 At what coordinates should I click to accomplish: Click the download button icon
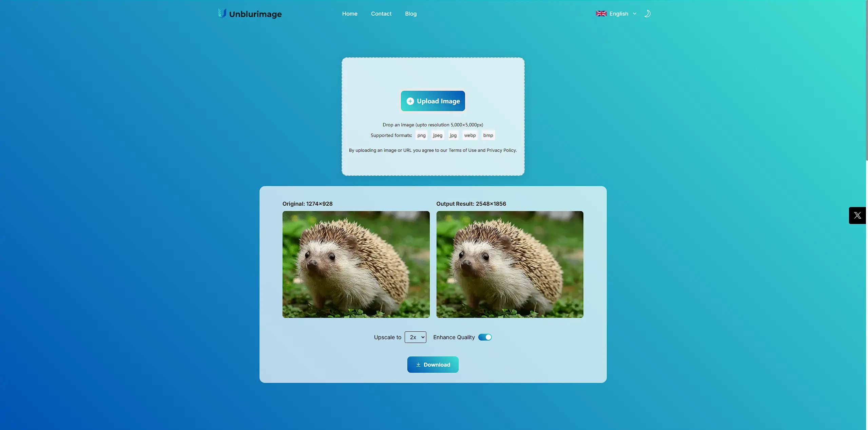(x=419, y=364)
